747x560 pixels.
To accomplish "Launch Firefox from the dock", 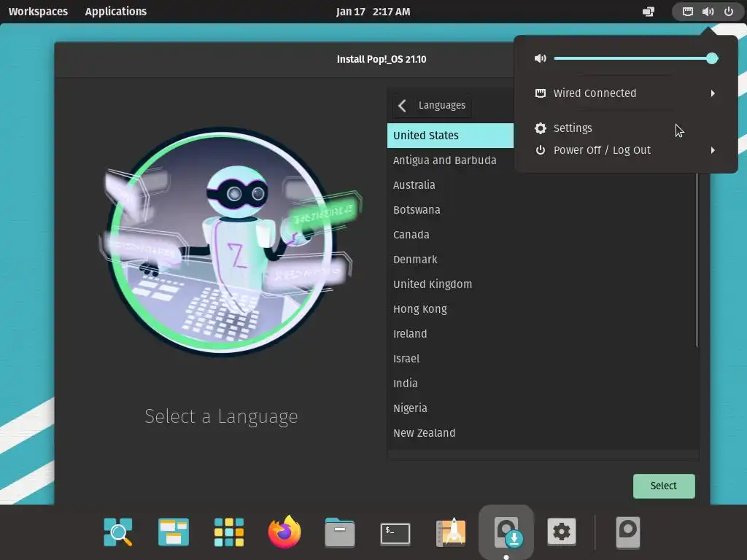I will pos(285,532).
